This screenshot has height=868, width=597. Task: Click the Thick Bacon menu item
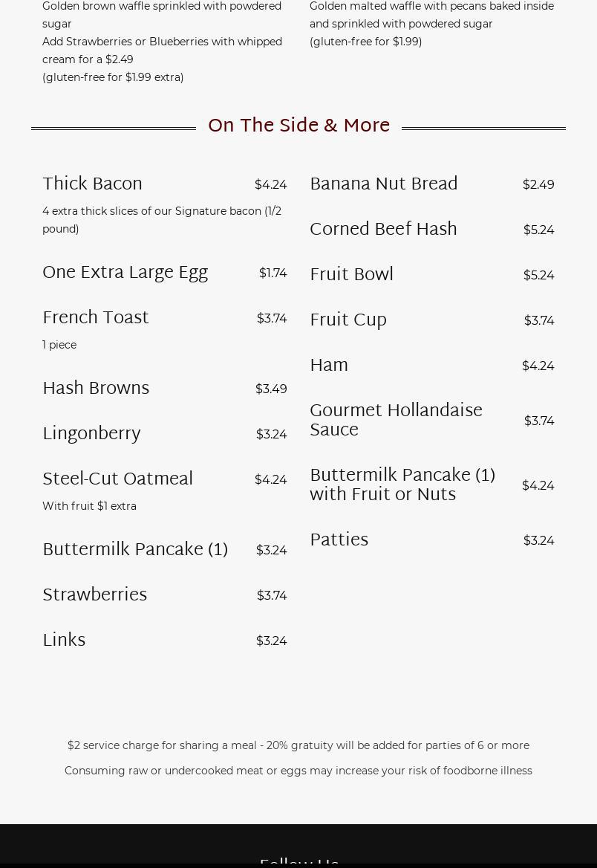click(x=92, y=184)
